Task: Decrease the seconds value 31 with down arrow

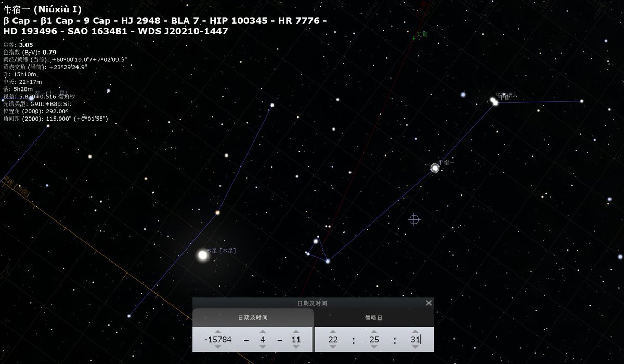Action: 415,347
